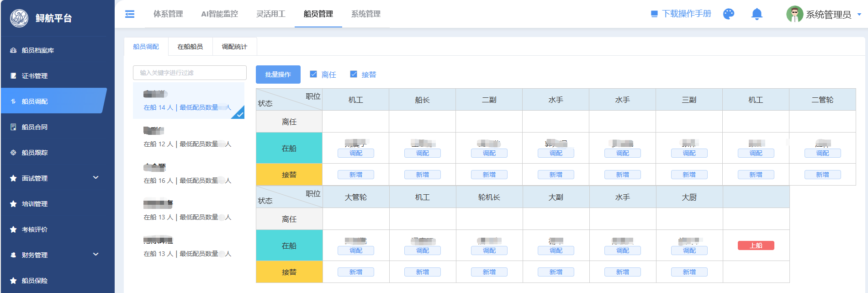This screenshot has width=868, height=293.
Task: Uncheck the 接替 checkbox
Action: coord(354,74)
